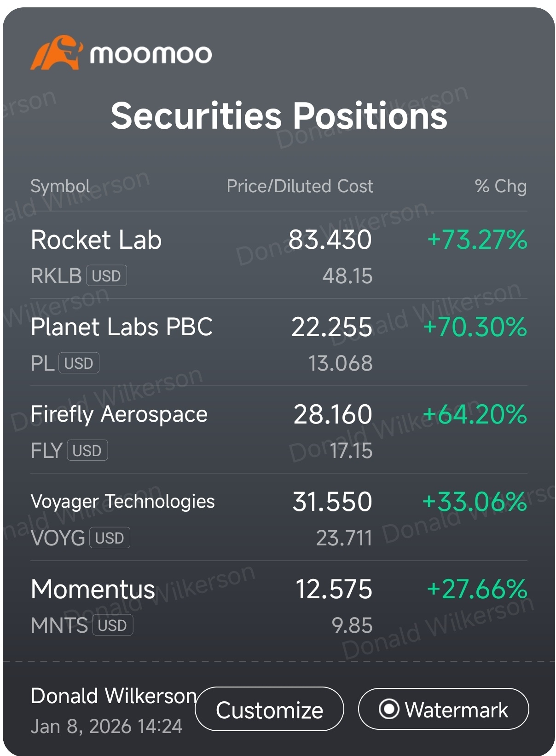Select the Rocket Lab position row
Screen dimensions: 556x756
[279, 255]
